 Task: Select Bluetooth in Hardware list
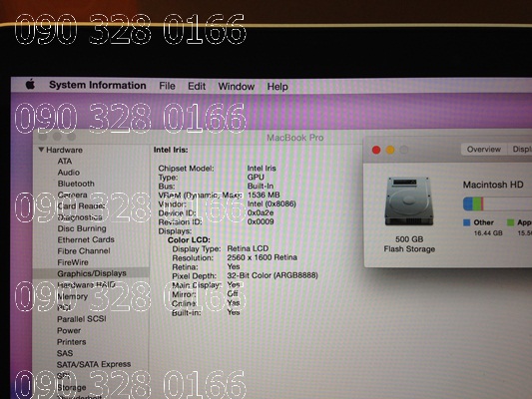point(76,184)
